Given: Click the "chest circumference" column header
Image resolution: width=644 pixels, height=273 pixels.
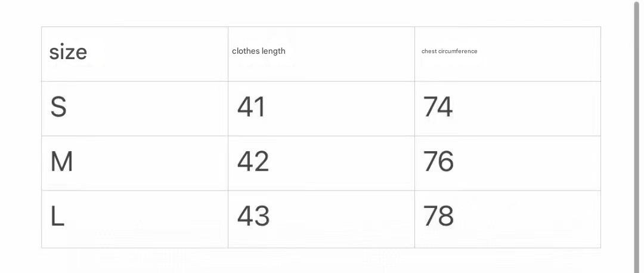Looking at the screenshot, I should tap(449, 51).
